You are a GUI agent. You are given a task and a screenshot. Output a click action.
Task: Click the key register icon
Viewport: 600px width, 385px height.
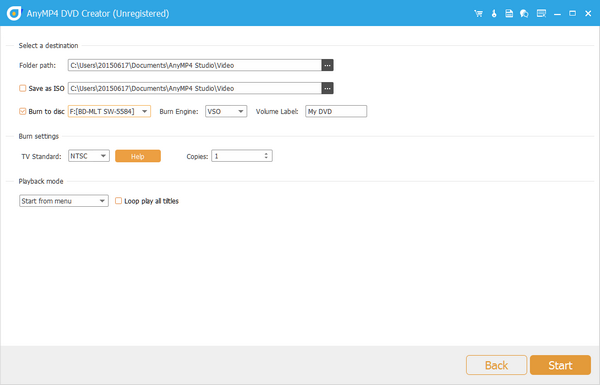tap(494, 13)
